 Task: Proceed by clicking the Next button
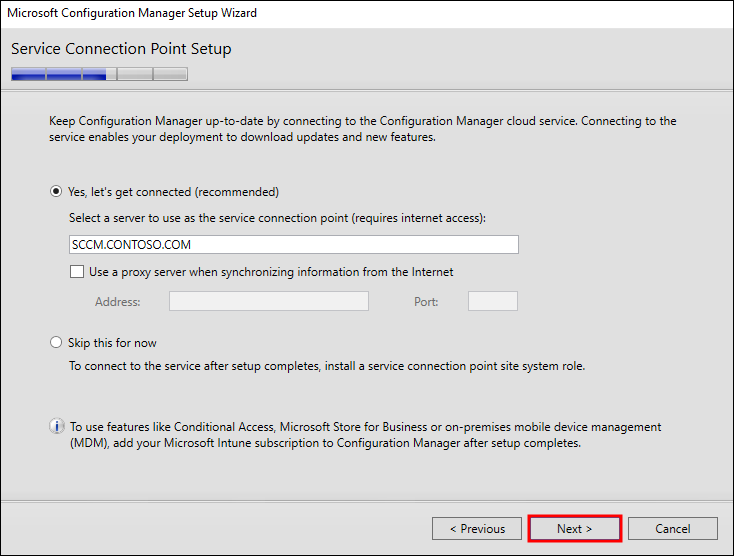[574, 529]
